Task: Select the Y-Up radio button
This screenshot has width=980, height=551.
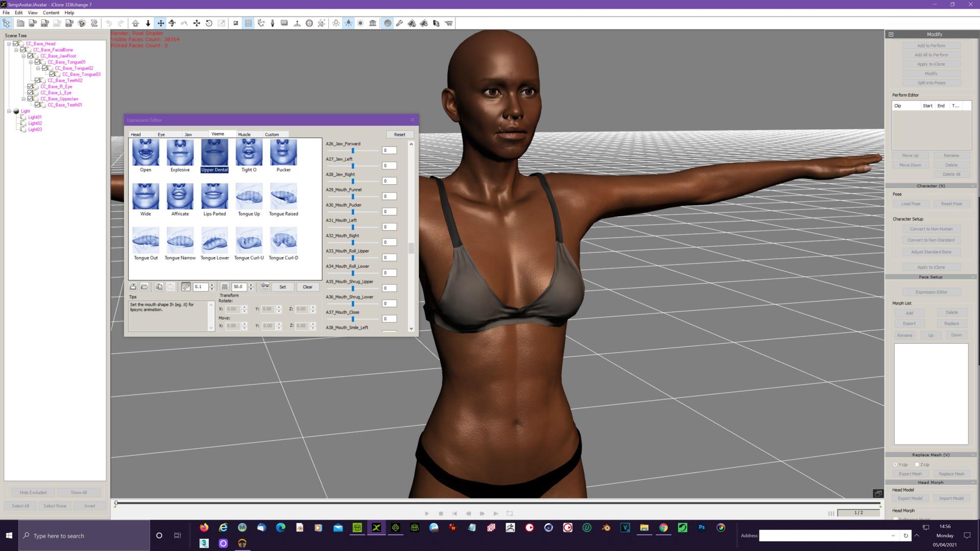Action: pyautogui.click(x=895, y=464)
